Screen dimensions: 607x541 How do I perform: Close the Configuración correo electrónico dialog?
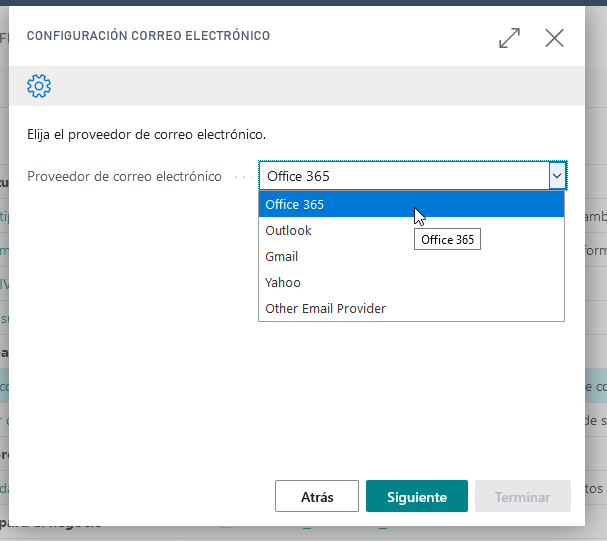click(x=554, y=38)
